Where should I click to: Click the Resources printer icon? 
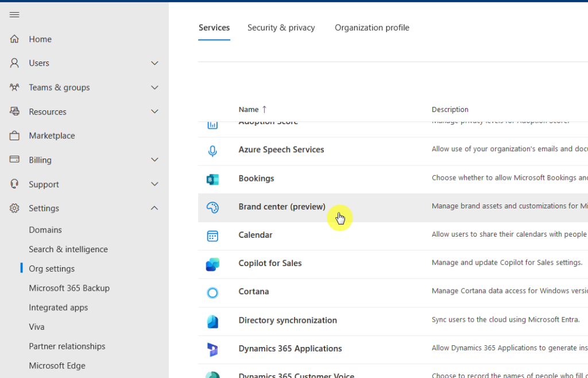(14, 111)
